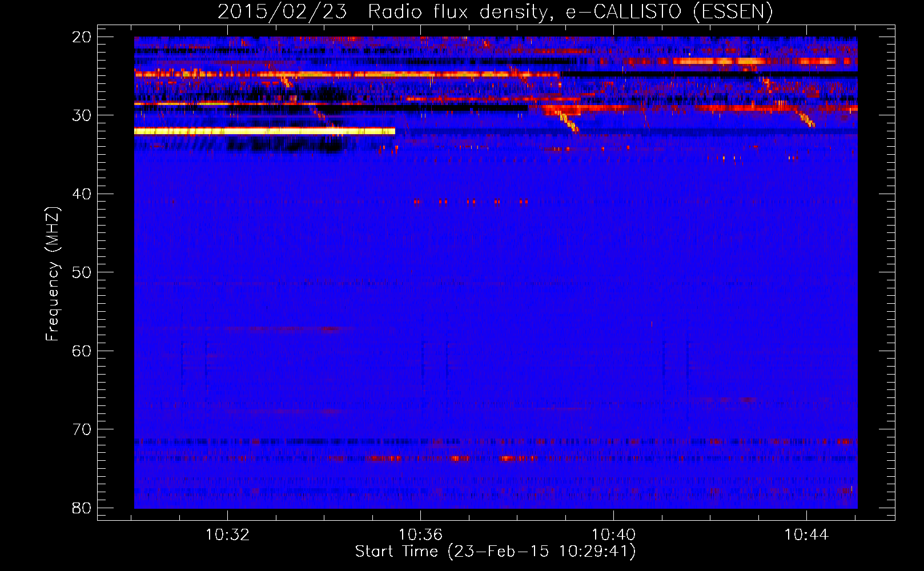Click the frequency tick label '60'
This screenshot has height=571, width=924.
click(82, 351)
